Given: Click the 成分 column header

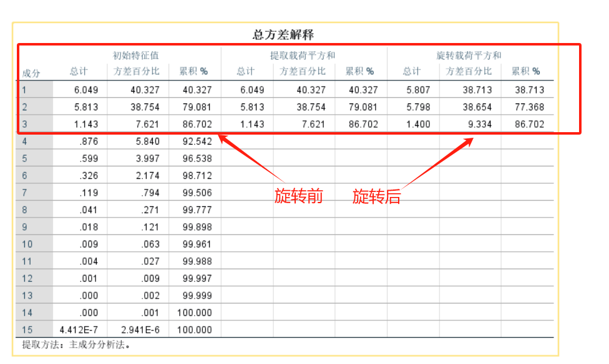Looking at the screenshot, I should [x=31, y=73].
